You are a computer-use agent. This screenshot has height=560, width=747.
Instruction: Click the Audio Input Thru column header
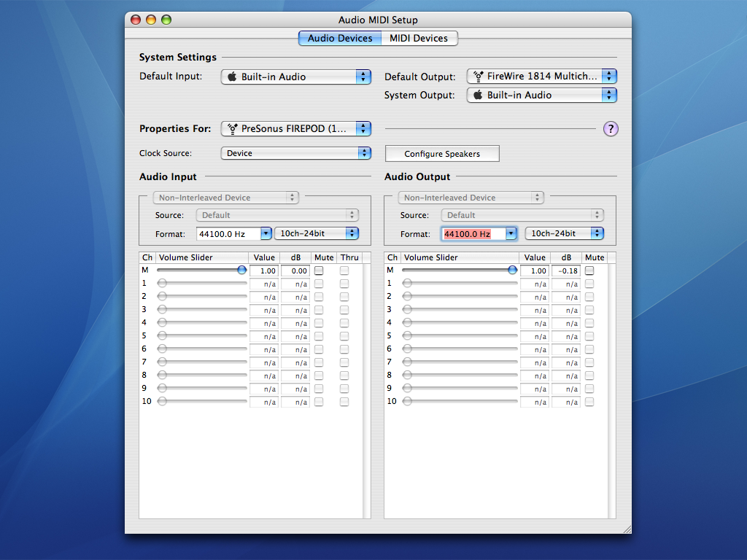349,257
